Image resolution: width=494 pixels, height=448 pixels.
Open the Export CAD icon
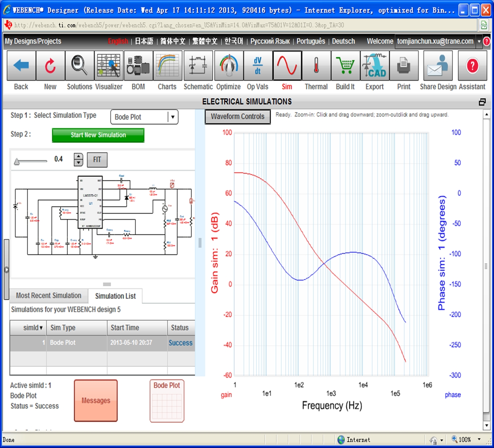tap(374, 66)
